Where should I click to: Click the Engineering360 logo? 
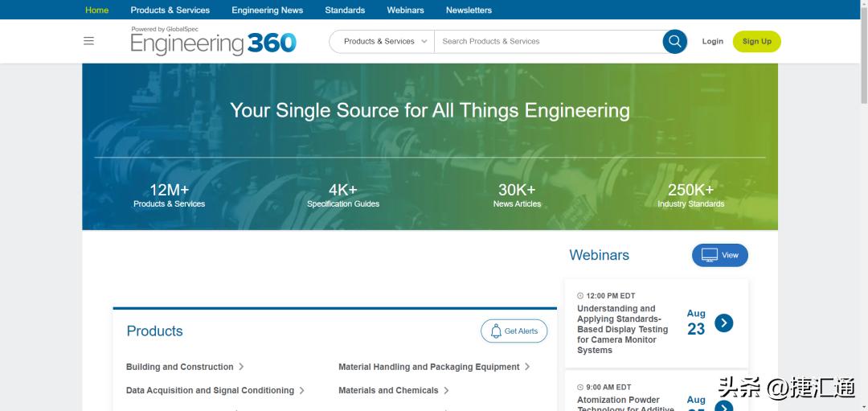[214, 43]
